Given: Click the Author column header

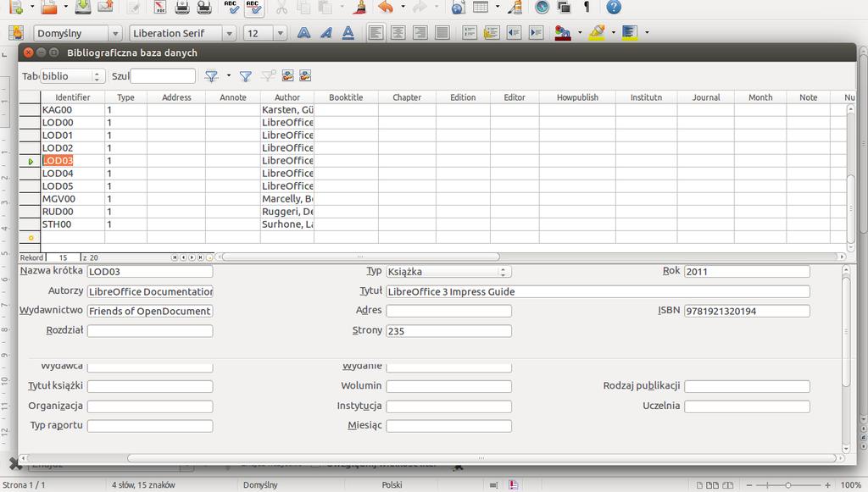Looking at the screenshot, I should (x=287, y=97).
